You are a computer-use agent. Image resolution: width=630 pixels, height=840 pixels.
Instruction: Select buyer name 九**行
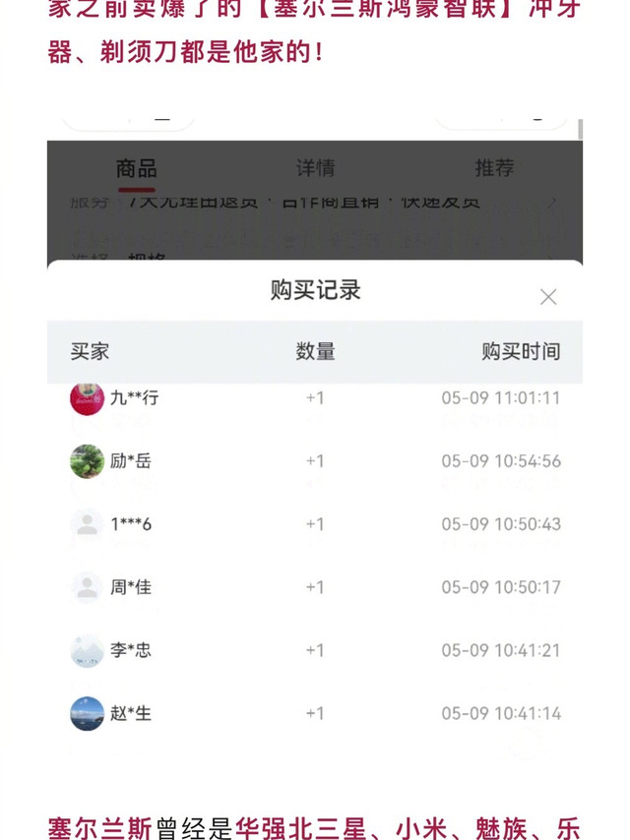click(x=134, y=398)
